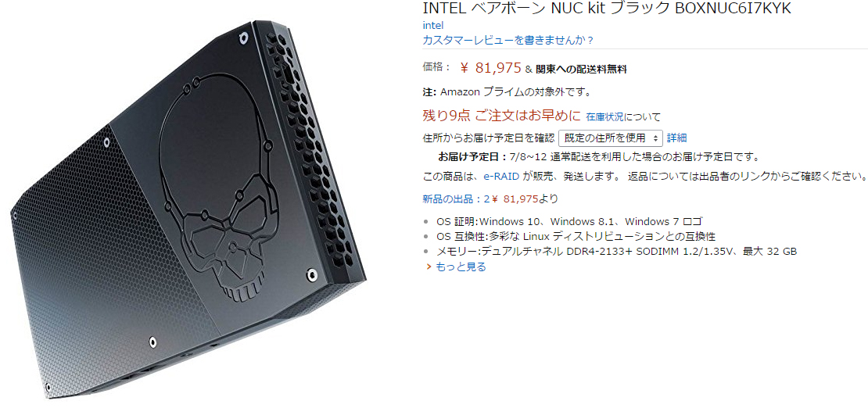Click the up-down arrows of the address selector

pyautogui.click(x=656, y=138)
